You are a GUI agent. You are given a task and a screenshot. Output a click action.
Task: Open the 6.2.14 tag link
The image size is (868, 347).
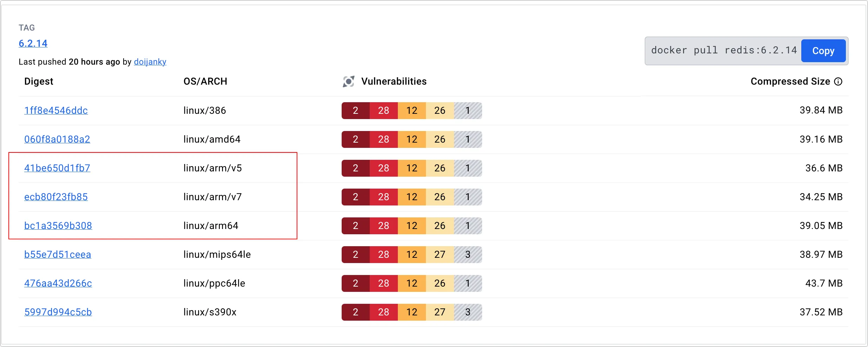(x=33, y=43)
